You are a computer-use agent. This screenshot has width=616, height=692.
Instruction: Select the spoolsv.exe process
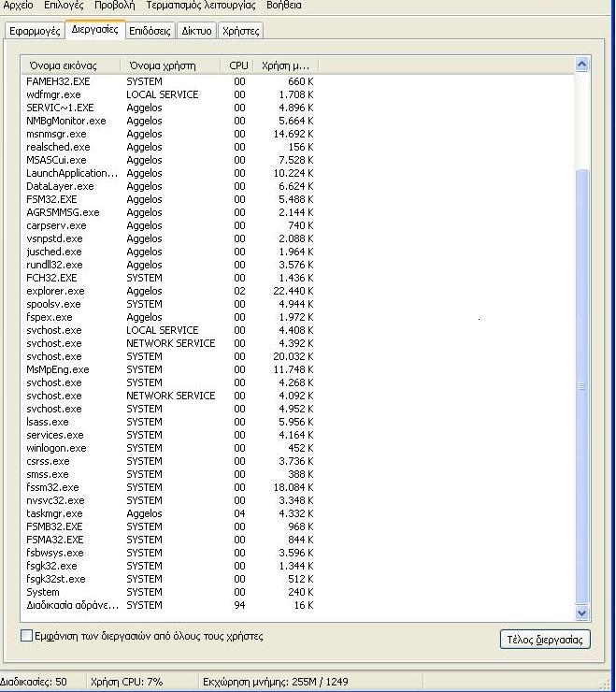pyautogui.click(x=169, y=304)
